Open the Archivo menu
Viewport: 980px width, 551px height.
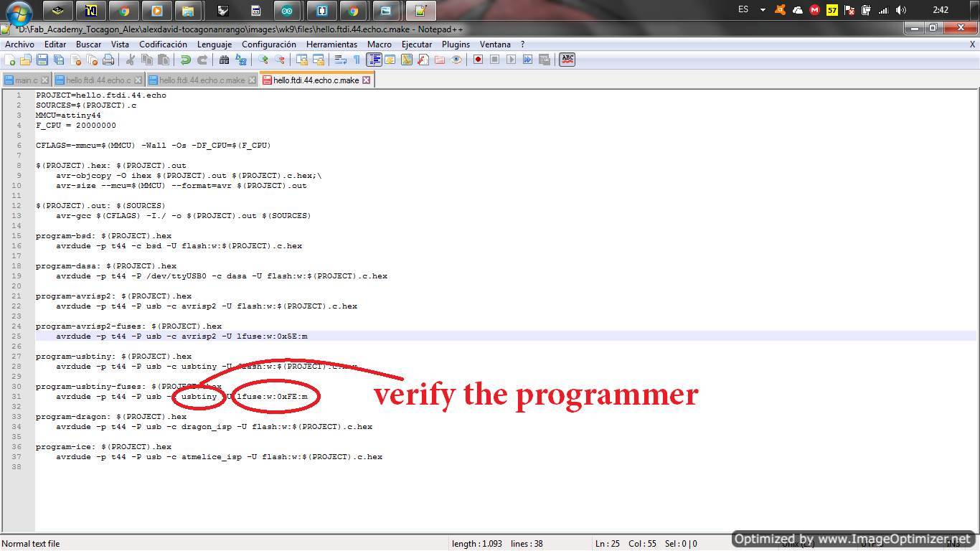[x=19, y=44]
